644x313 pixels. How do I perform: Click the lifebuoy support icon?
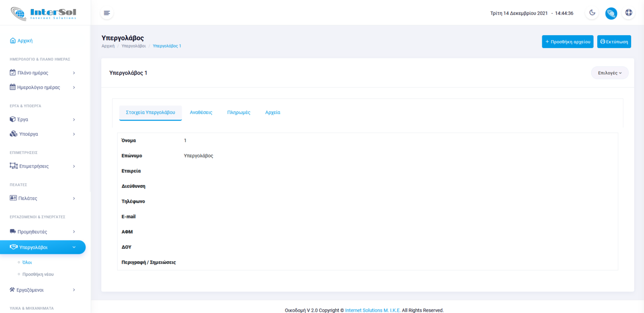[x=629, y=13]
